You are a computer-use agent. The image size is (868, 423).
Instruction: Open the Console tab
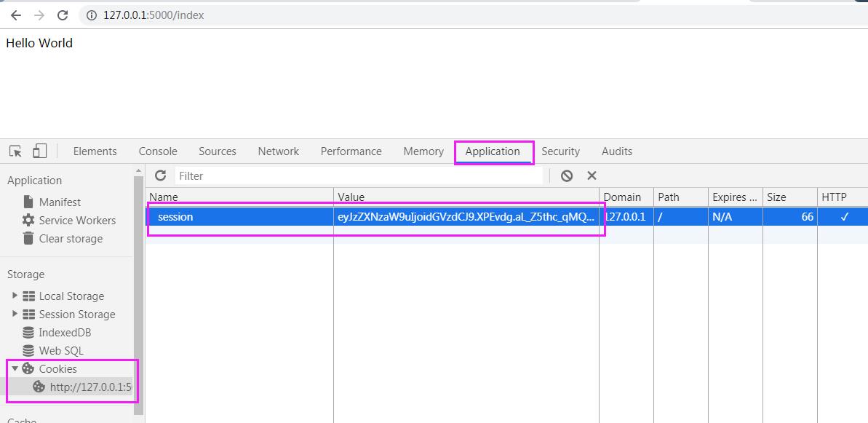(158, 151)
